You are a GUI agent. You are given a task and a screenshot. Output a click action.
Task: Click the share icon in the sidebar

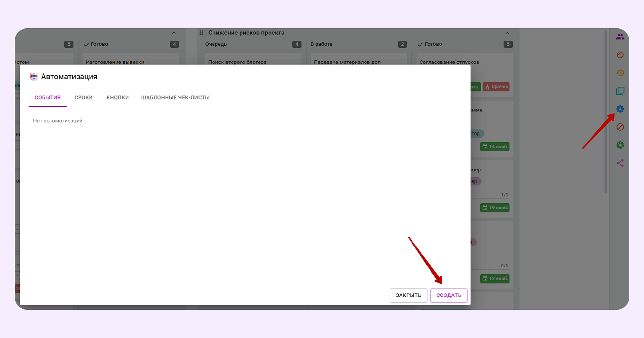(620, 163)
